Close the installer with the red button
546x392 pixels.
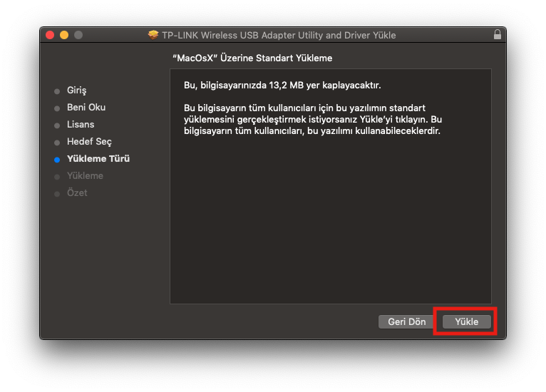(x=50, y=35)
